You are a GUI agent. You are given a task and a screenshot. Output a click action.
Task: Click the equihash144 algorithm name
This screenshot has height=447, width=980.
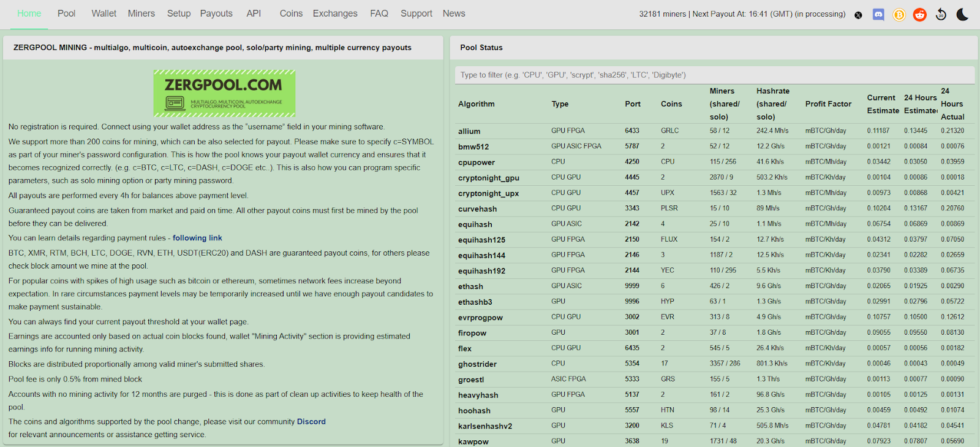(x=481, y=255)
